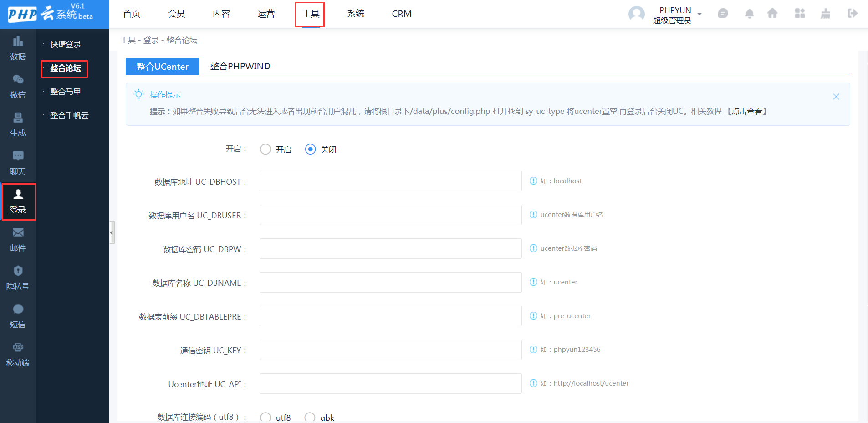The width and height of the screenshot is (868, 423).
Task: Select the 关闭 radio option
Action: (x=310, y=150)
